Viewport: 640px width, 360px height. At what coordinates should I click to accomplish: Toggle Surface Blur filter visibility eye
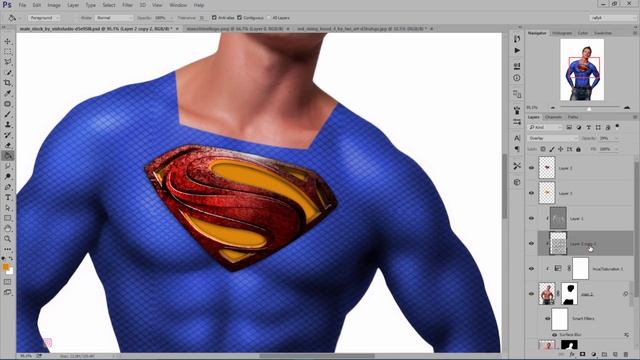point(554,335)
